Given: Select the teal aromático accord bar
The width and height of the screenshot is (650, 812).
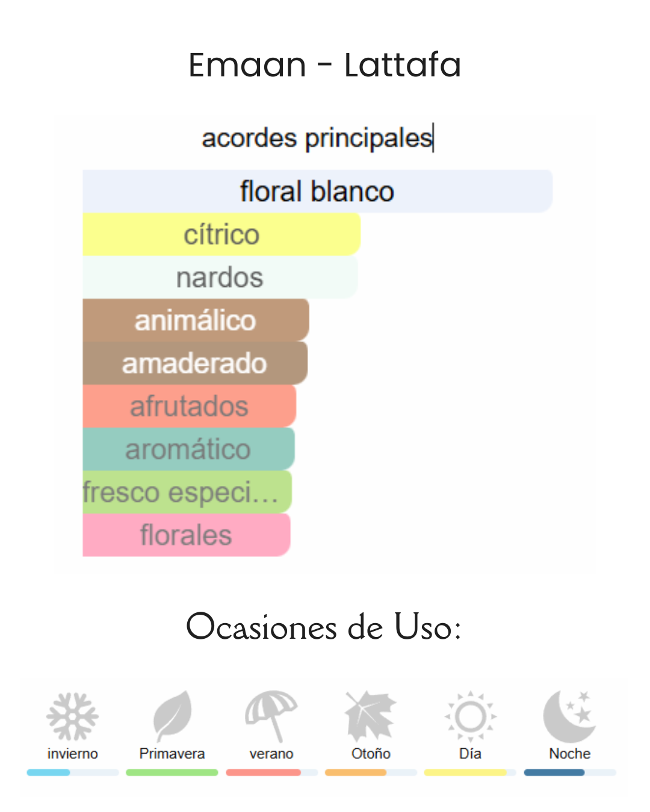Looking at the screenshot, I should [188, 449].
